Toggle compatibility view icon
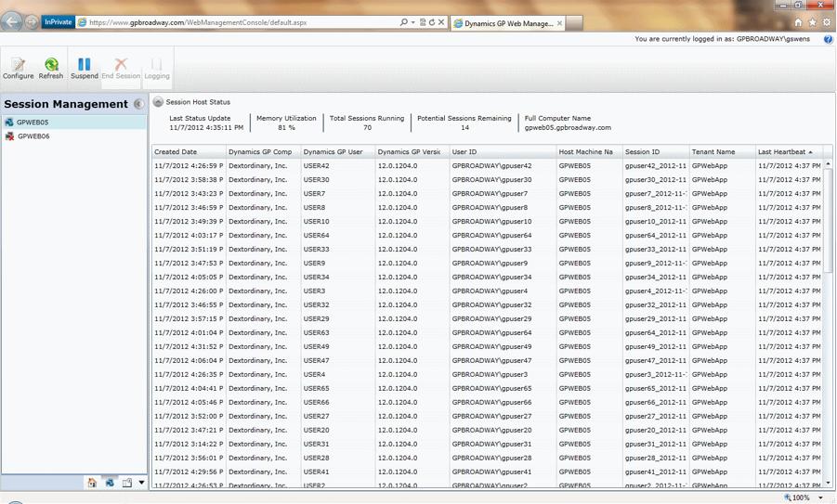Viewport: 837px width, 504px height. coord(423,22)
